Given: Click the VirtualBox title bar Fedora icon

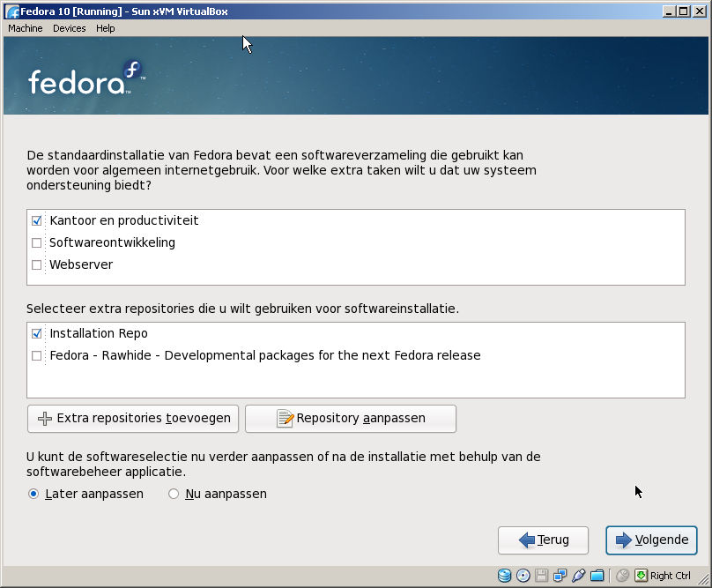Looking at the screenshot, I should pyautogui.click(x=12, y=11).
